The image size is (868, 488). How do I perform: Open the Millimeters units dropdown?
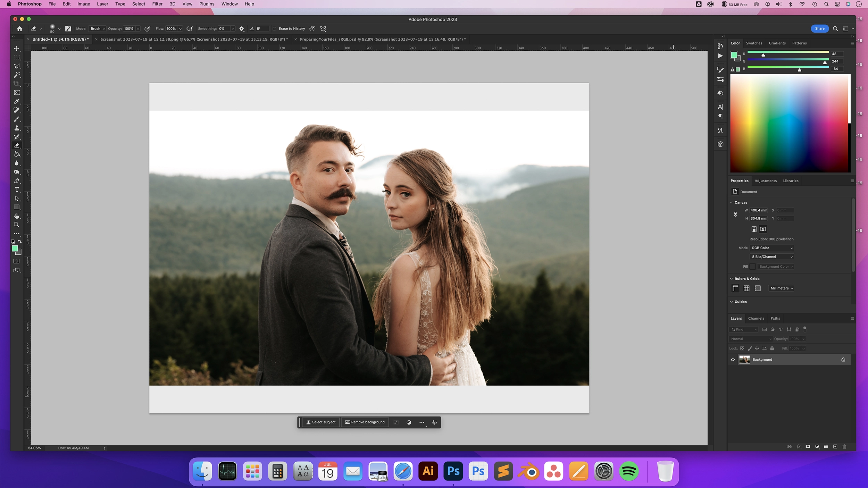781,288
